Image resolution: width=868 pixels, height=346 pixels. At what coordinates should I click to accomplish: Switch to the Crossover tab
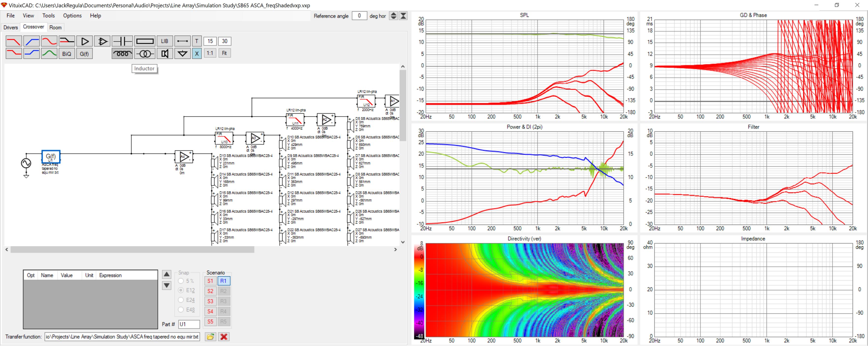click(33, 27)
